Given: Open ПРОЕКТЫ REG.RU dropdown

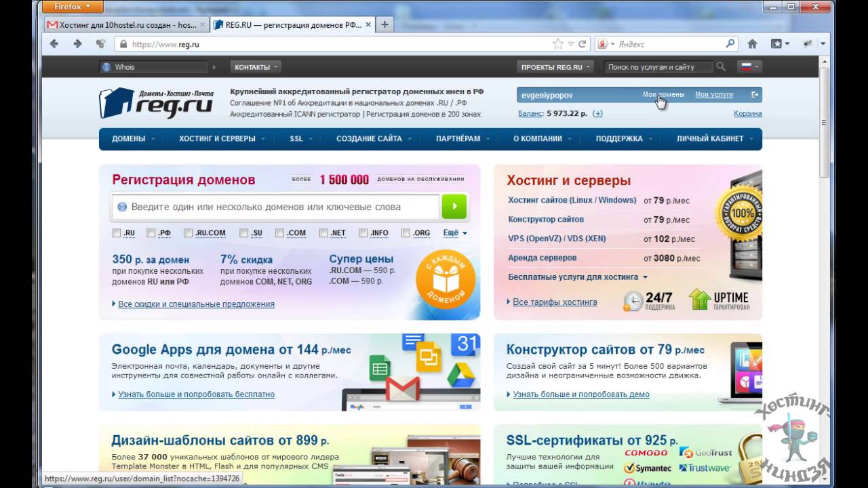Looking at the screenshot, I should [x=555, y=67].
